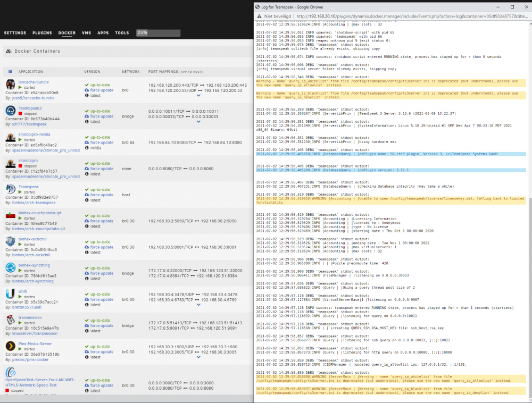
Task: Click the Chrome log window address bar URL
Action: coord(412,16)
